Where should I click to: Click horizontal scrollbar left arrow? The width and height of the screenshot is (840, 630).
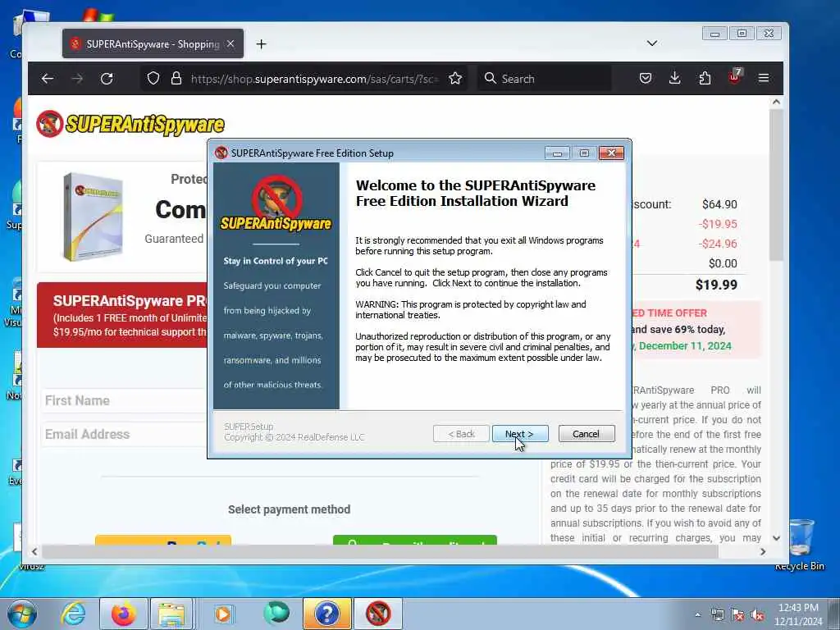[x=34, y=552]
